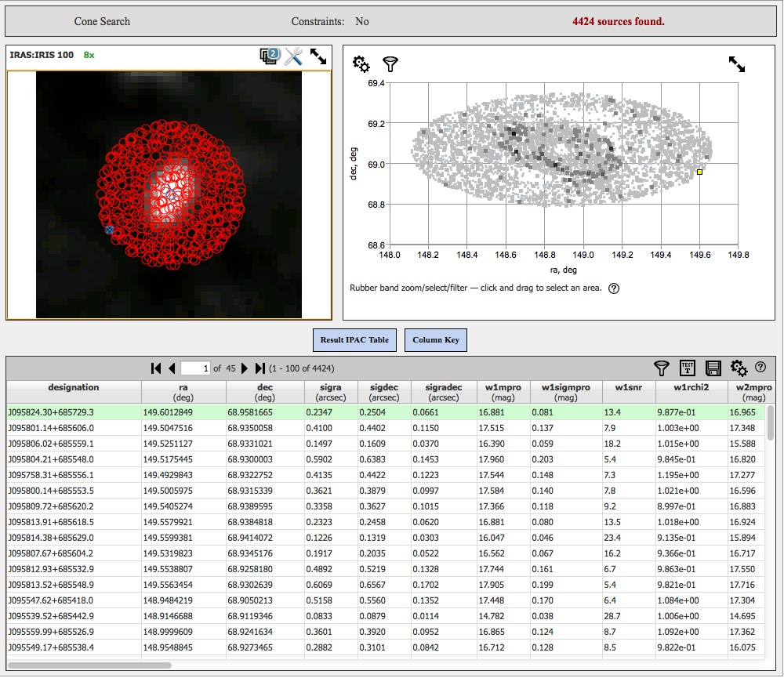Switch the table to text view
The image size is (784, 678).
coord(688,368)
